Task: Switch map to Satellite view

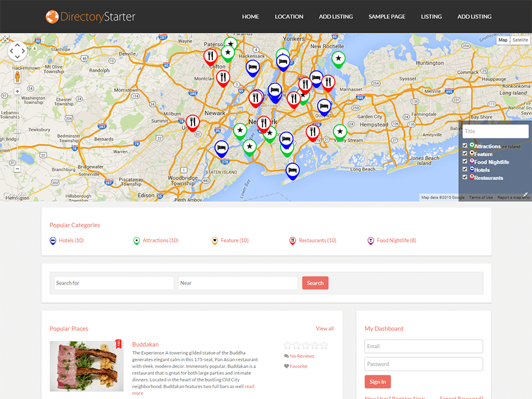Action: [x=520, y=40]
